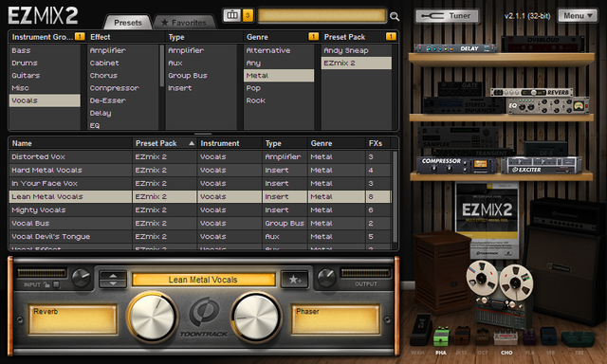Click the REVERB rack unit
The height and width of the screenshot is (364, 607).
(531, 93)
